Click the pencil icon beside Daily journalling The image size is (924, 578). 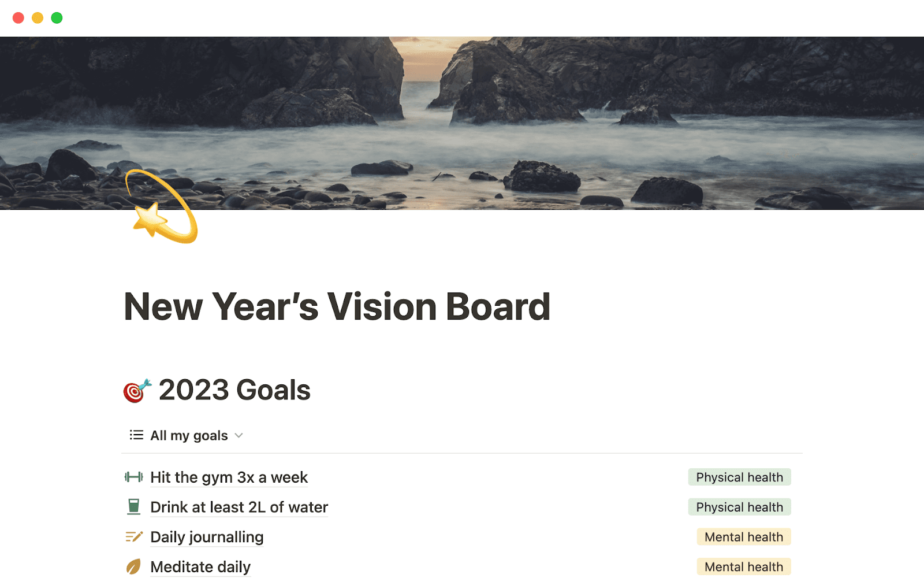(133, 536)
